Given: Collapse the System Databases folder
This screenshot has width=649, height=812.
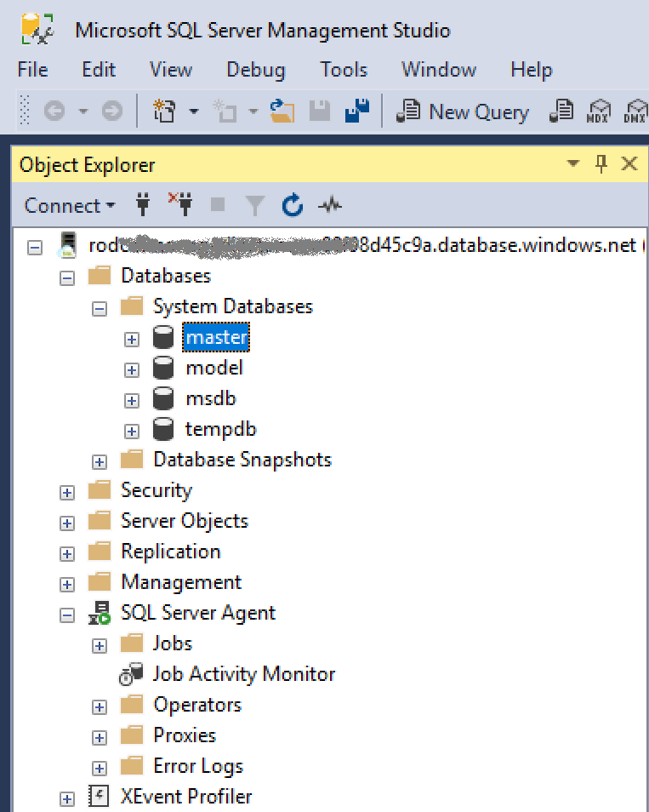Looking at the screenshot, I should [100, 308].
